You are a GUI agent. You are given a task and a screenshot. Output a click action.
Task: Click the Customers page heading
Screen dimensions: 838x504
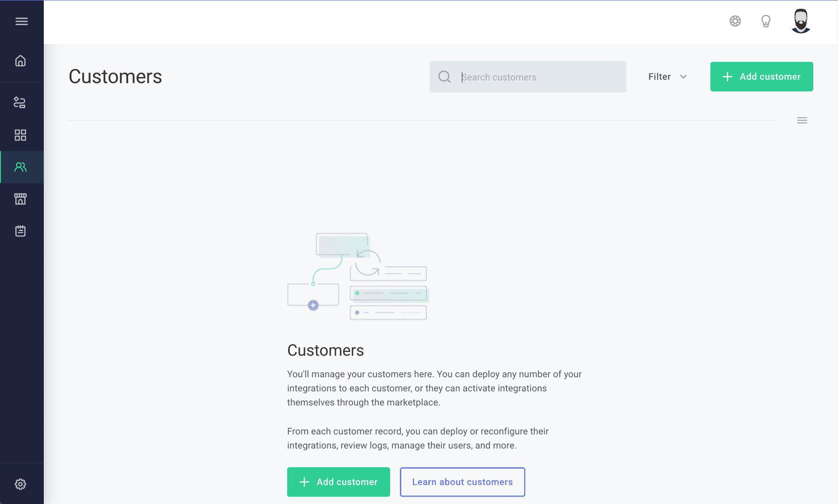(x=115, y=76)
